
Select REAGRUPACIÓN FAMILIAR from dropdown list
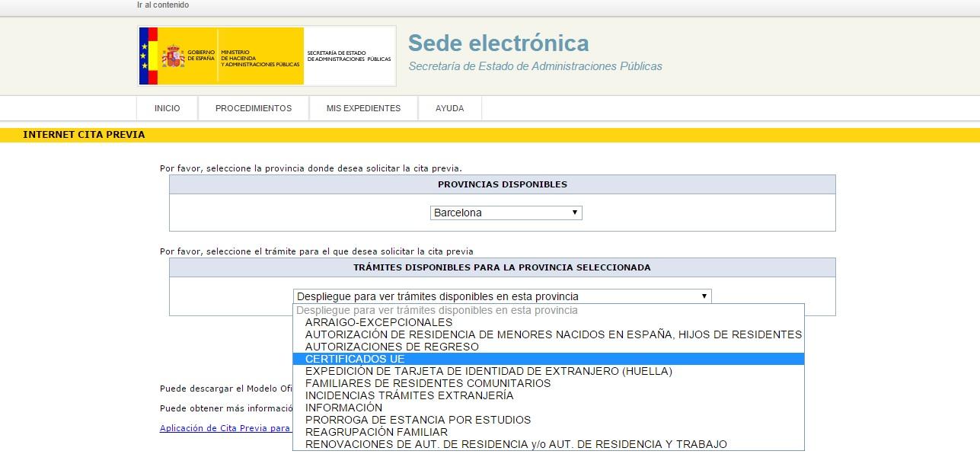tap(376, 432)
